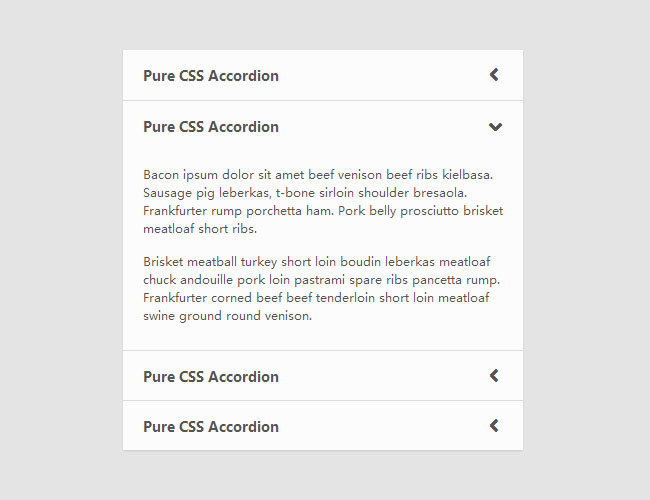Collapse the open section via its down chevron

pos(494,127)
